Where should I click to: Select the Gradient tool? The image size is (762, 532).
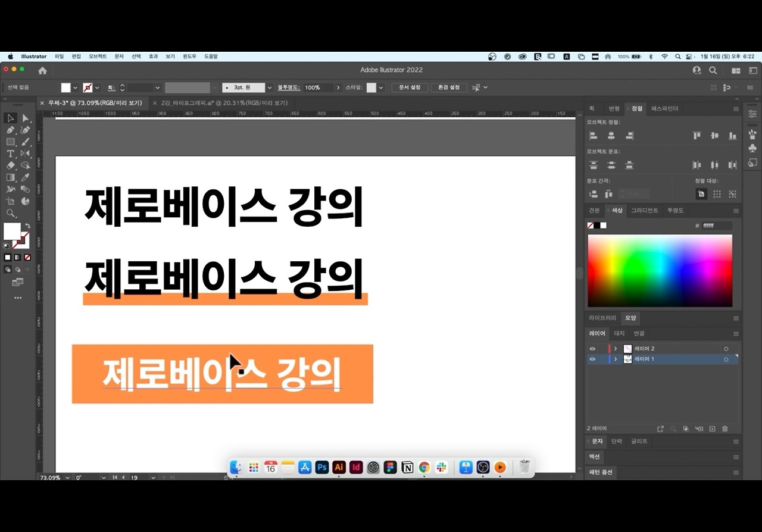(x=10, y=177)
